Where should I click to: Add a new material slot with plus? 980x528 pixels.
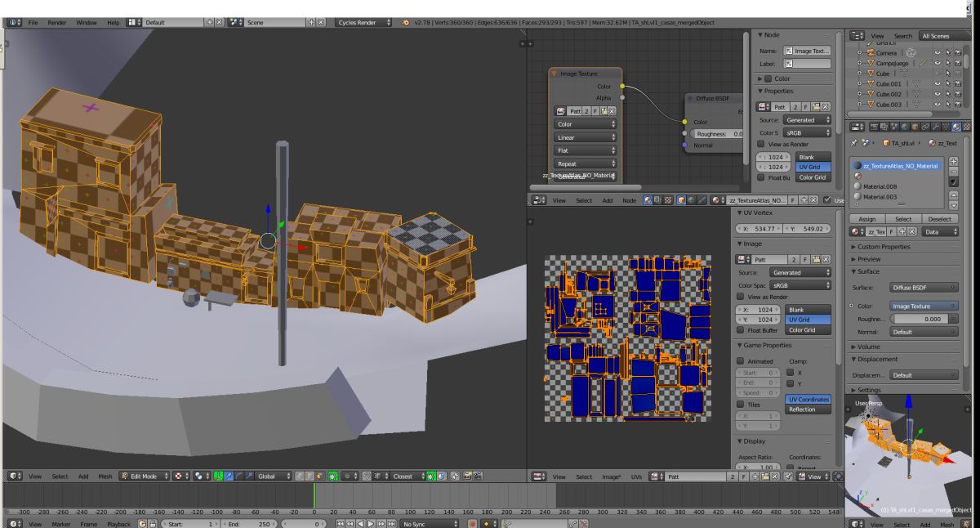point(954,161)
